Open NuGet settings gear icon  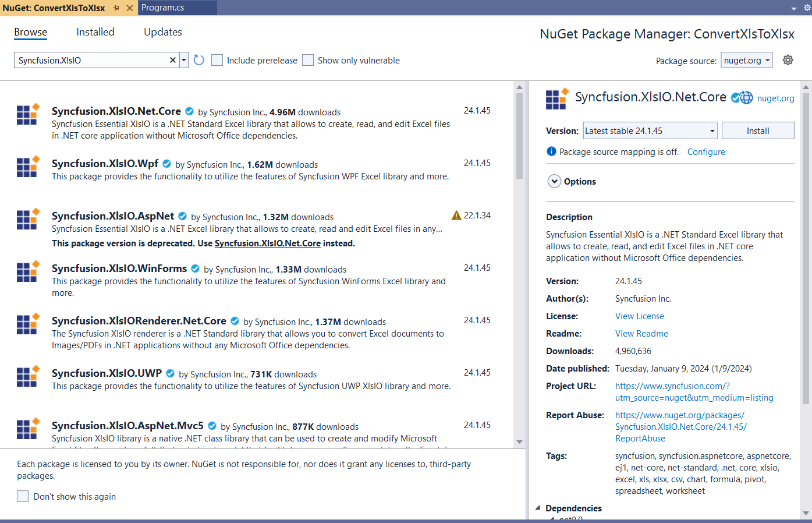pyautogui.click(x=788, y=60)
